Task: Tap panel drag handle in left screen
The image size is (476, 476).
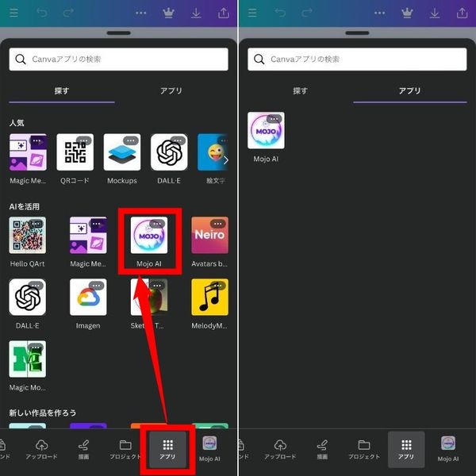Action: click(119, 33)
